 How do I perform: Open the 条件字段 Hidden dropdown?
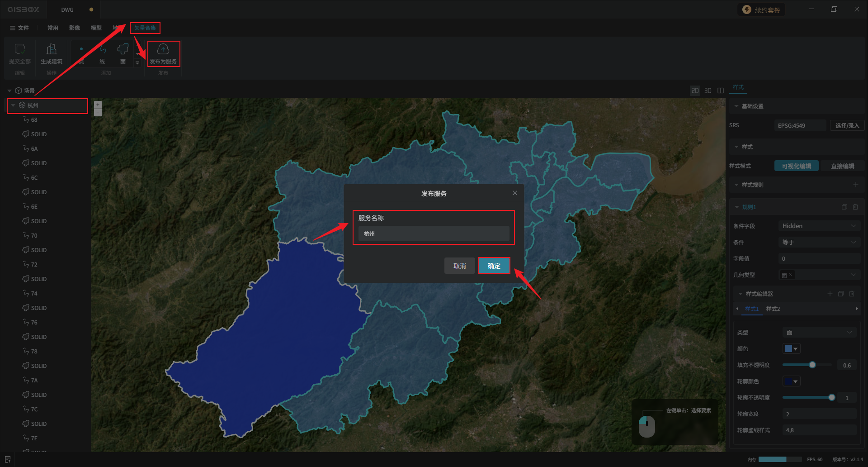(819, 226)
